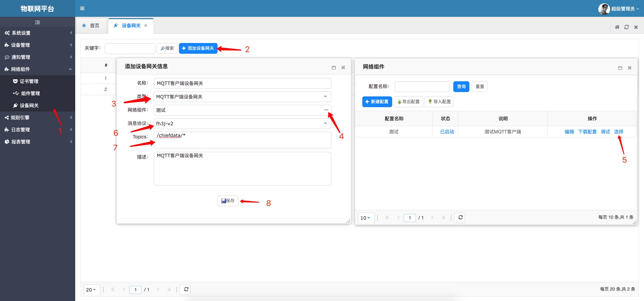Open the 类型 dropdown
The image size is (644, 301).
click(x=325, y=97)
